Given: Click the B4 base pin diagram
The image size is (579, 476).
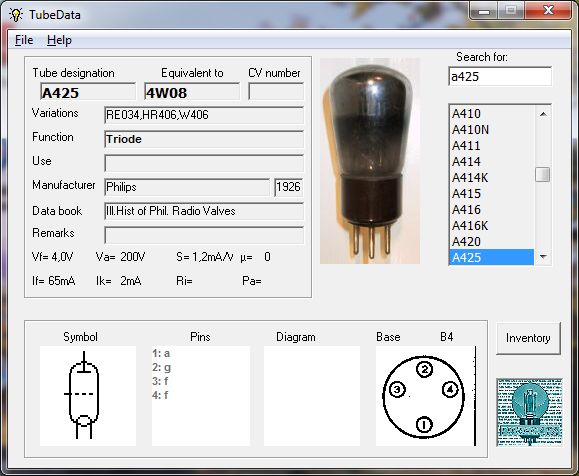Looking at the screenshot, I should pyautogui.click(x=423, y=396).
